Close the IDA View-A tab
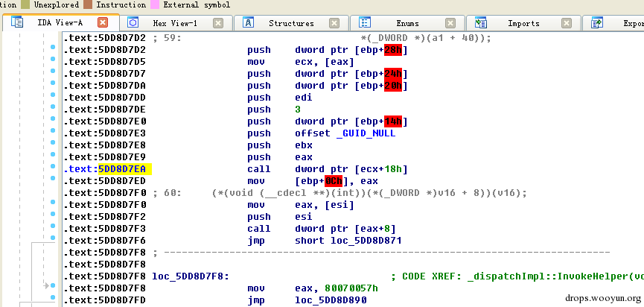 (x=103, y=22)
